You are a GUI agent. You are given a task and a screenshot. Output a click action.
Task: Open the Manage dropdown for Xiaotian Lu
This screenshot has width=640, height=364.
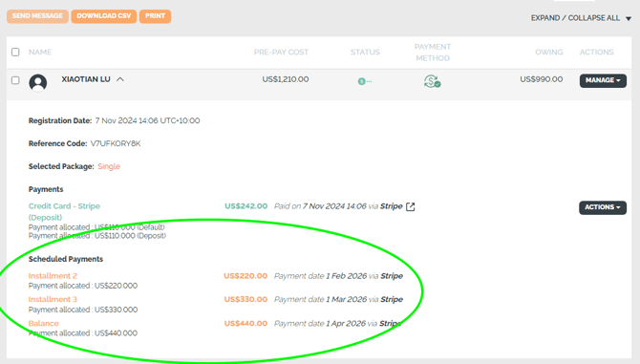tap(603, 80)
